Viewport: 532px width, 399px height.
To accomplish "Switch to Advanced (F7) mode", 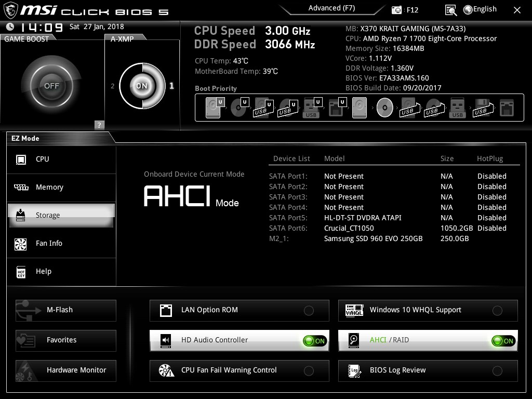I will (x=331, y=8).
